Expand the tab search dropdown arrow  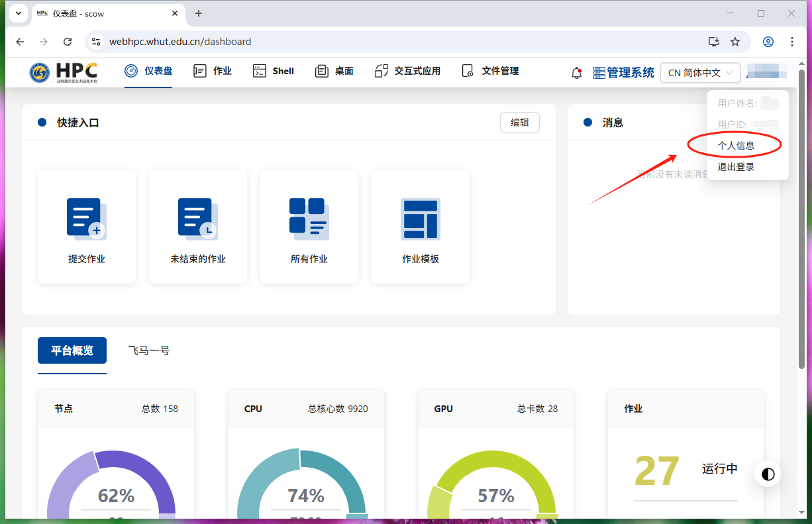[x=17, y=13]
